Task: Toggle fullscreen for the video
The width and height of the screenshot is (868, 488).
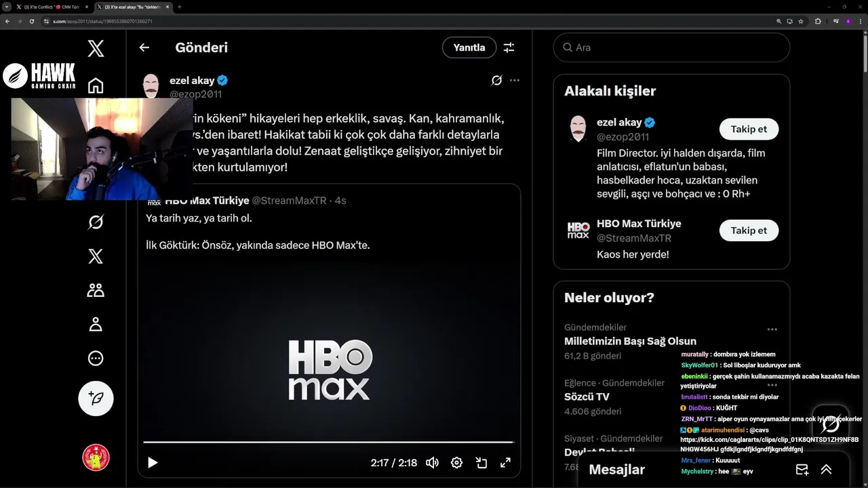Action: pyautogui.click(x=505, y=463)
